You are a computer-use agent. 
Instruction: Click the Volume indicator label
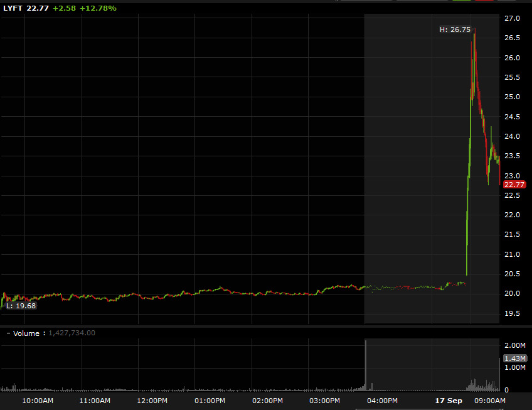pos(26,333)
